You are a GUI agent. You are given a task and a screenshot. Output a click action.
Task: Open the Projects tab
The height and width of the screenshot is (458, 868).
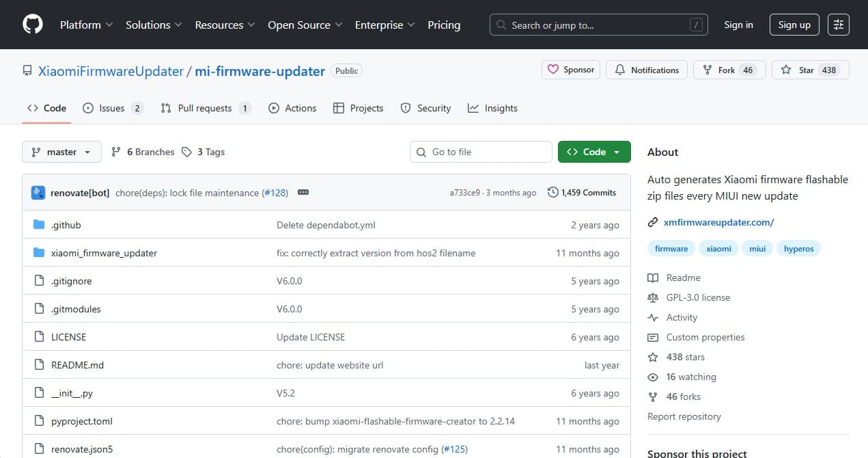(358, 108)
